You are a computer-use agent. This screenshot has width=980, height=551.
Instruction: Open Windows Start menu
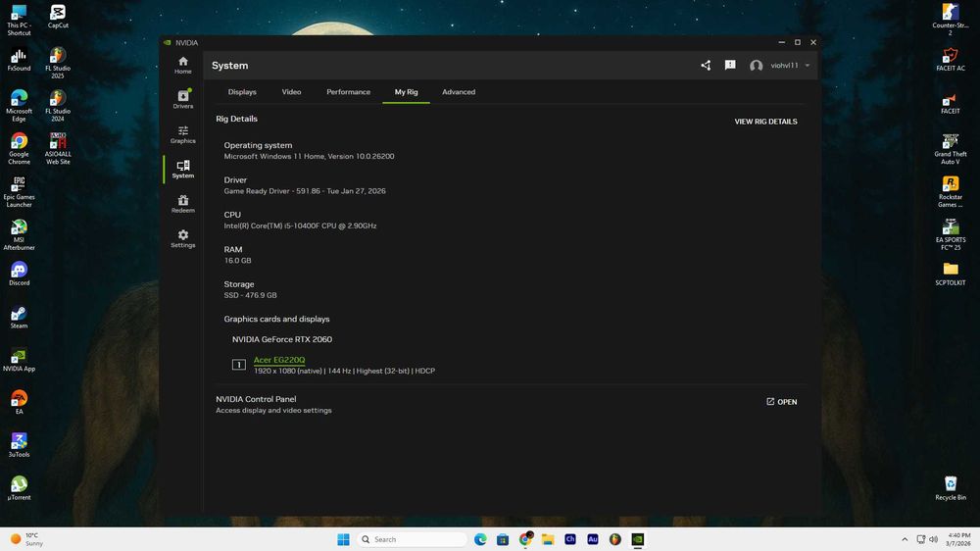pos(343,539)
